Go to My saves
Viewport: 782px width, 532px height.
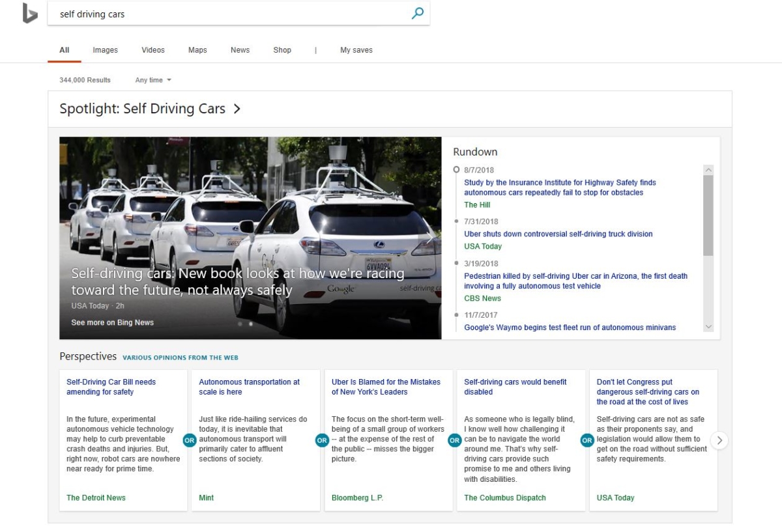356,49
